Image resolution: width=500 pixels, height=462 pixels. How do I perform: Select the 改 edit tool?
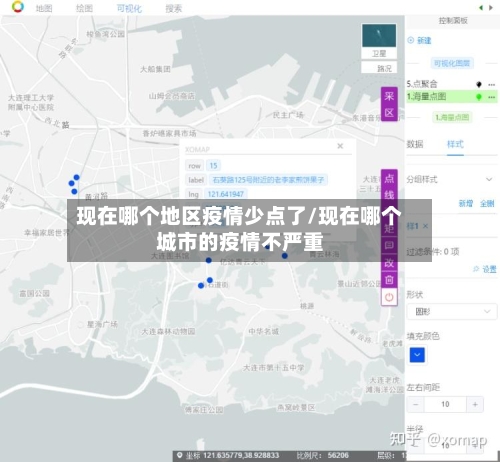point(389,263)
